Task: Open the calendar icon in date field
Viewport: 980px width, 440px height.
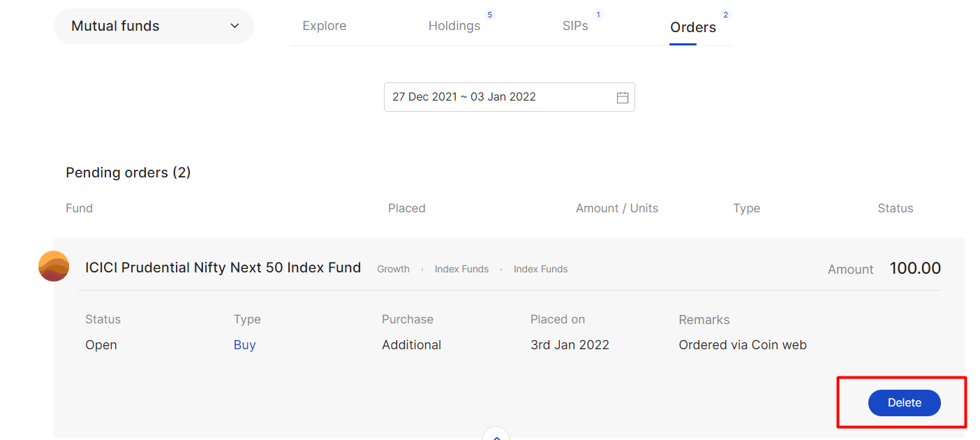Action: tap(623, 98)
